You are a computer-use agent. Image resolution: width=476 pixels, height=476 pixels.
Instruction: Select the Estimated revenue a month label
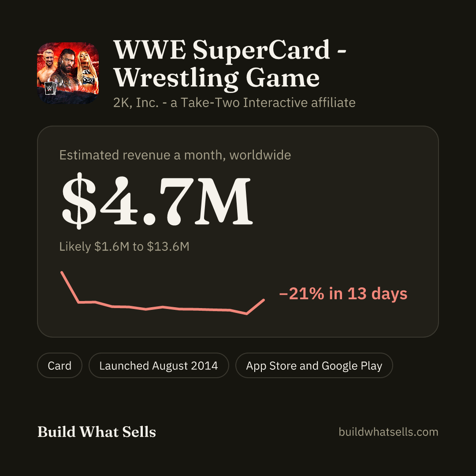click(x=175, y=155)
